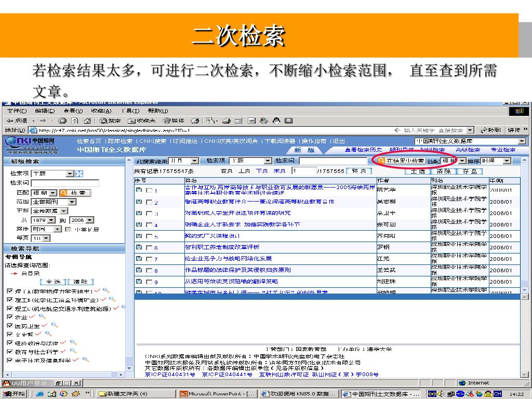Tick the checkbox for result row 9

pos(149,282)
